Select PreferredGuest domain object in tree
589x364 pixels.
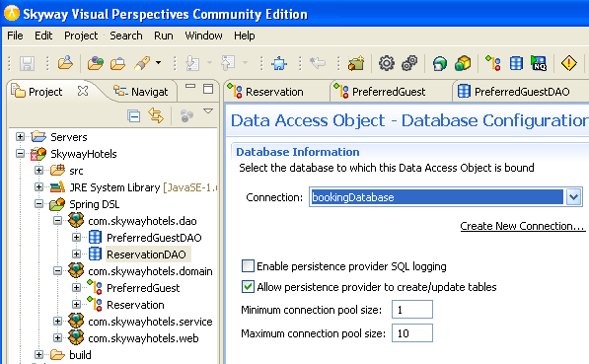[143, 288]
